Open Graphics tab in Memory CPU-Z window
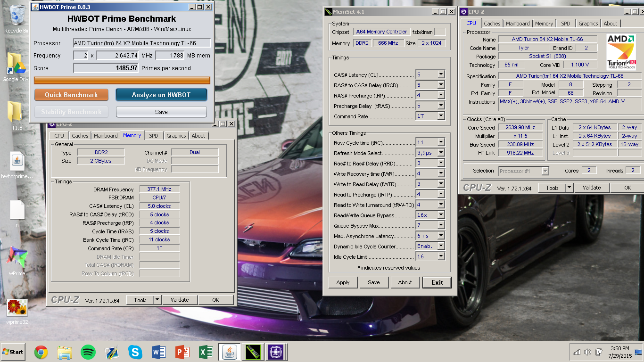The height and width of the screenshot is (362, 644). click(x=176, y=136)
